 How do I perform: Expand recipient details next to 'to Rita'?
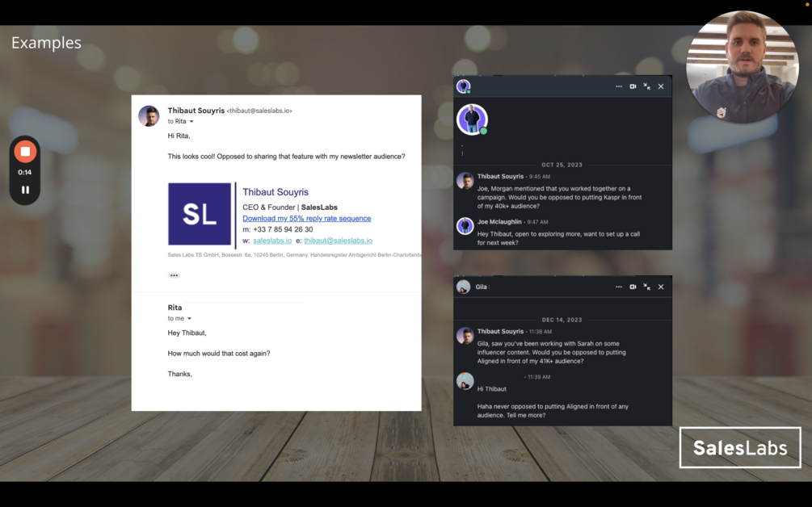(191, 122)
